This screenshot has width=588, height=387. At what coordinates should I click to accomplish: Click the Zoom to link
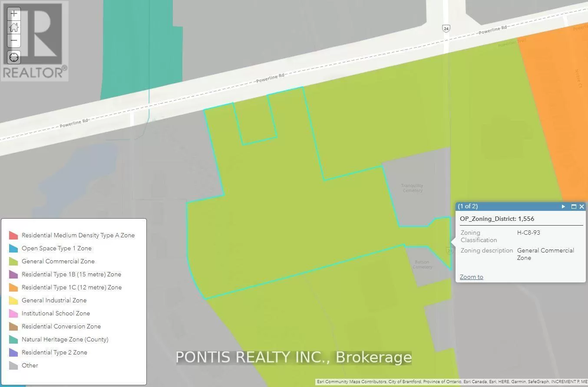pos(471,277)
